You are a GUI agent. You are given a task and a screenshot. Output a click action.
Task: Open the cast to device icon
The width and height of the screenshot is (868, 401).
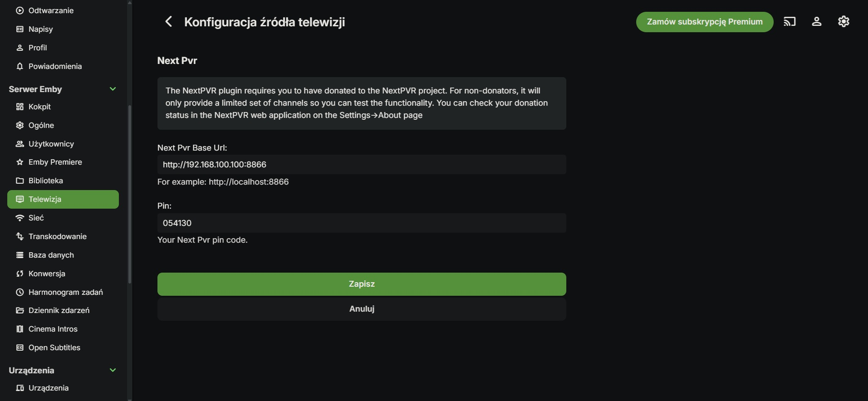pos(790,22)
